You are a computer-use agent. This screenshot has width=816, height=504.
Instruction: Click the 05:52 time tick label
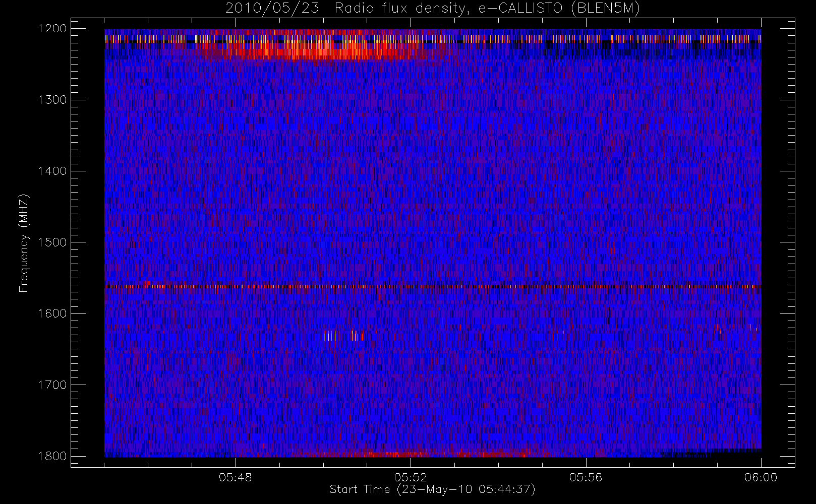[x=411, y=477]
